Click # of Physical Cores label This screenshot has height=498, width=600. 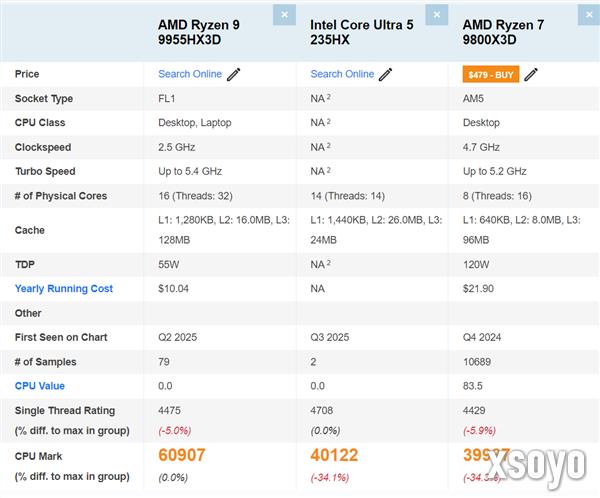coord(60,196)
